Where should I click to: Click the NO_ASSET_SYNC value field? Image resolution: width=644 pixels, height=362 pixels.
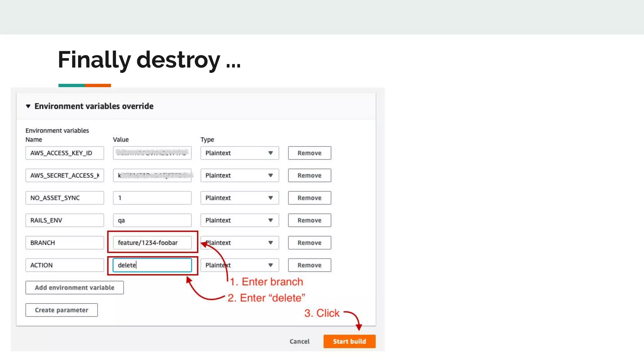[x=152, y=198]
